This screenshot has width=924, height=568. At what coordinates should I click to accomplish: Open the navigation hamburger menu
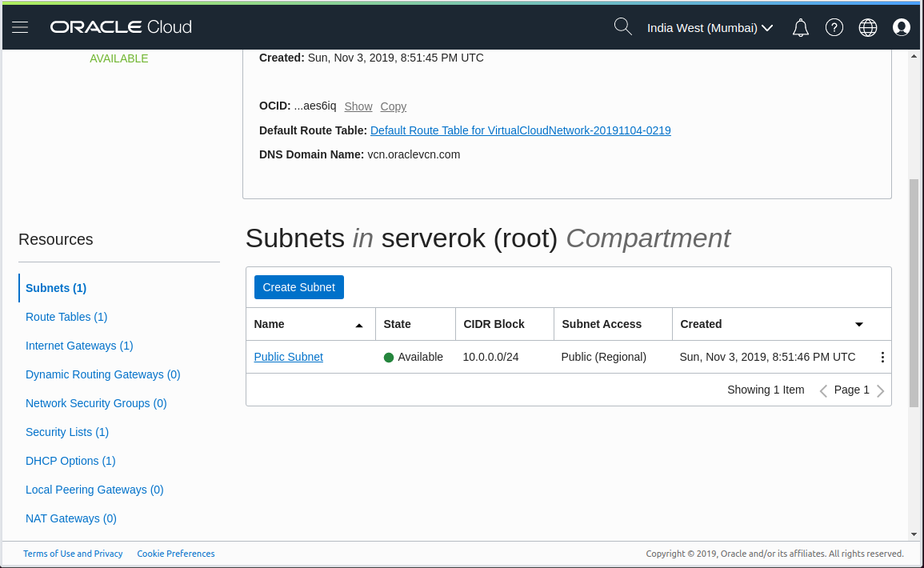coord(20,26)
